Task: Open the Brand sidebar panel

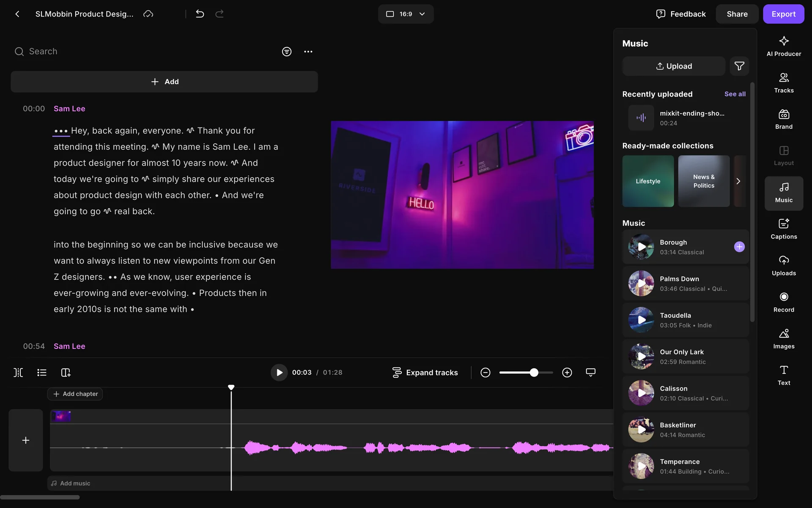Action: point(783,119)
